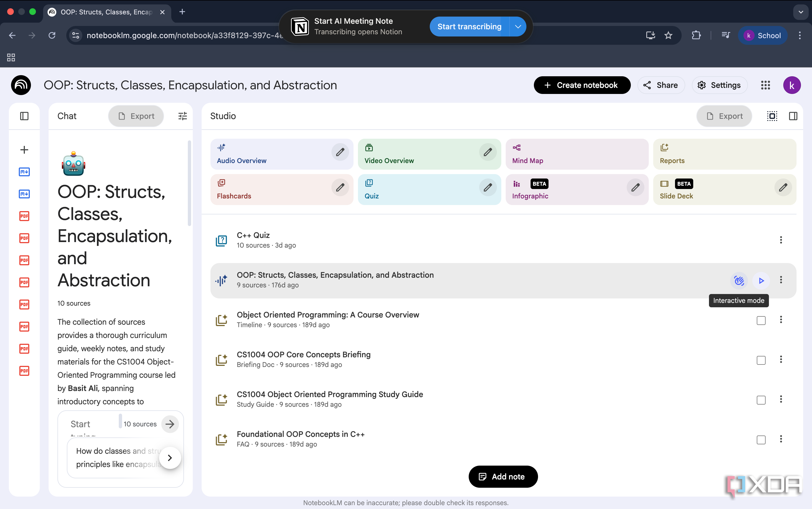Image resolution: width=812 pixels, height=509 pixels.
Task: Click the Add note button
Action: click(503, 476)
